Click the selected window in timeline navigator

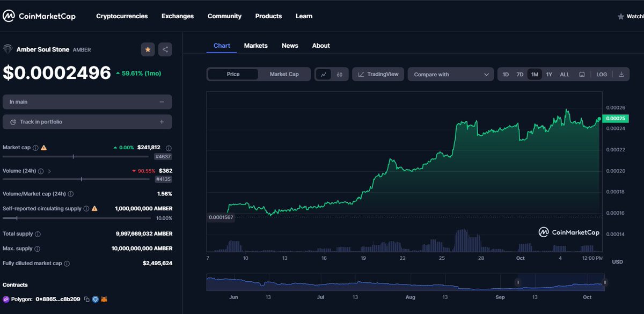pyautogui.click(x=561, y=282)
